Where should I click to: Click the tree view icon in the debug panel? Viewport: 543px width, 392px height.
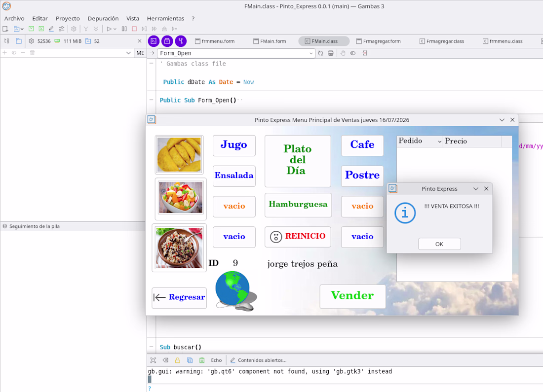[x=6, y=41]
